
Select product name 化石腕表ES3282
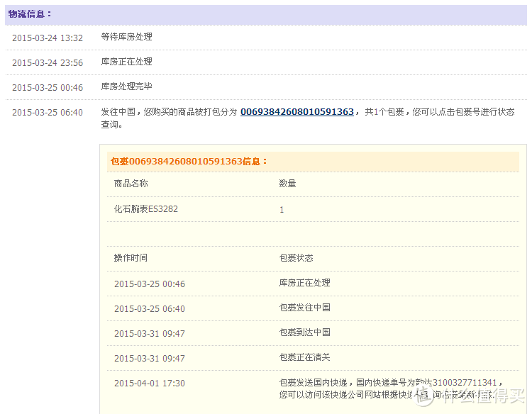(146, 209)
